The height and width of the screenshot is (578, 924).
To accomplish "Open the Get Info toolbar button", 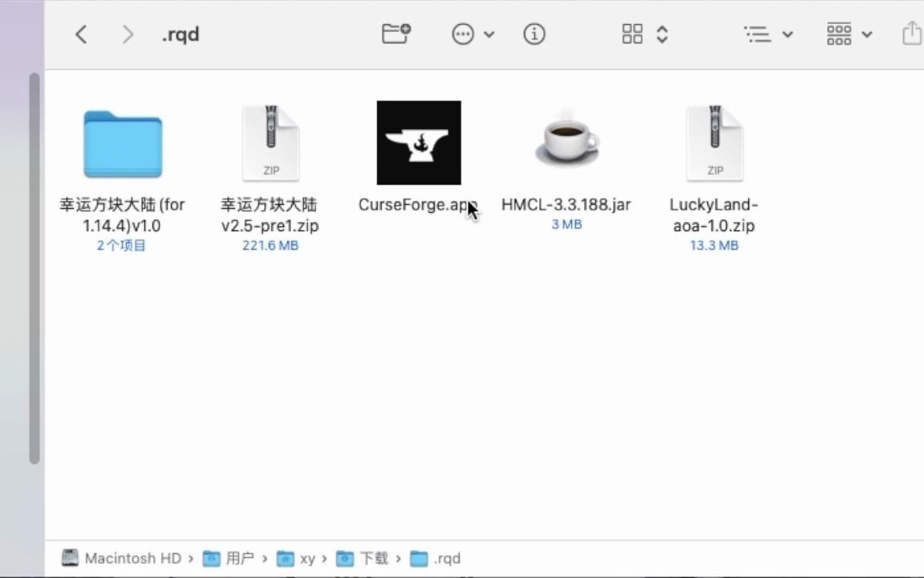I will (533, 34).
